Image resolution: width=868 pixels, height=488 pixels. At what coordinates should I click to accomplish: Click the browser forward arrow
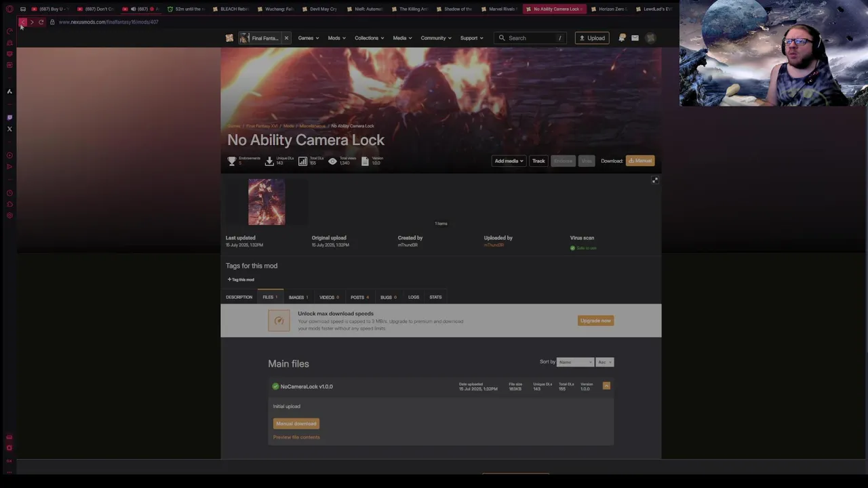coord(32,22)
